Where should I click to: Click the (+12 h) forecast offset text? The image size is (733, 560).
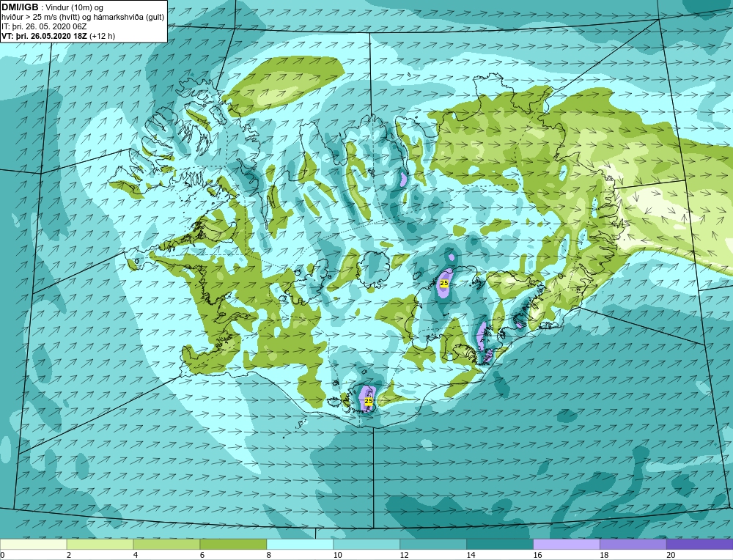pyautogui.click(x=102, y=36)
